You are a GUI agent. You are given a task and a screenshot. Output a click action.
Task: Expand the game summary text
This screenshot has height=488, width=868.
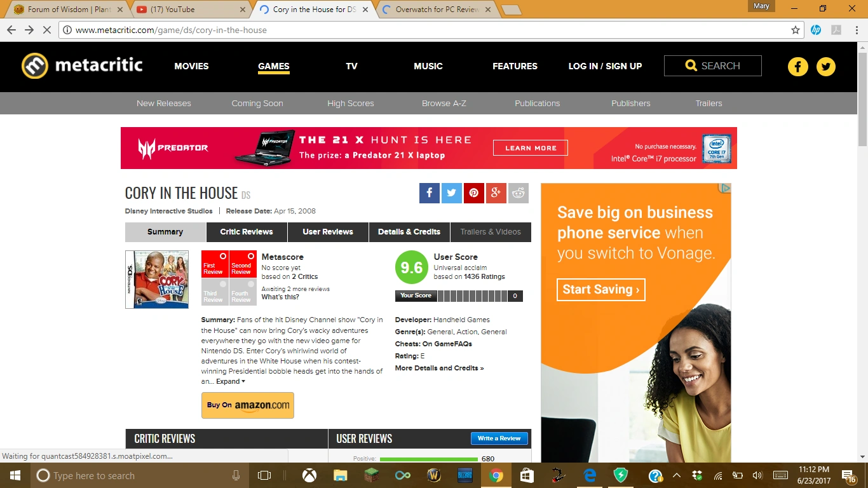pyautogui.click(x=230, y=381)
